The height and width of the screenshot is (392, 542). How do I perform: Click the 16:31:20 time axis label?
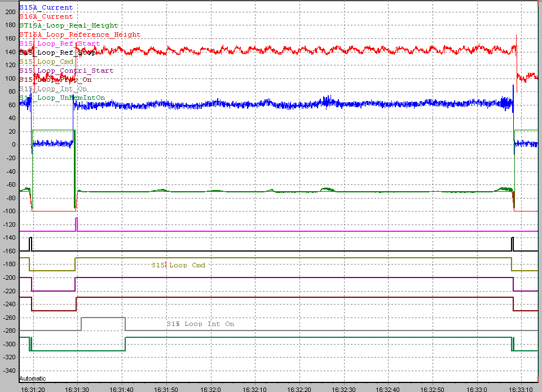(x=32, y=388)
